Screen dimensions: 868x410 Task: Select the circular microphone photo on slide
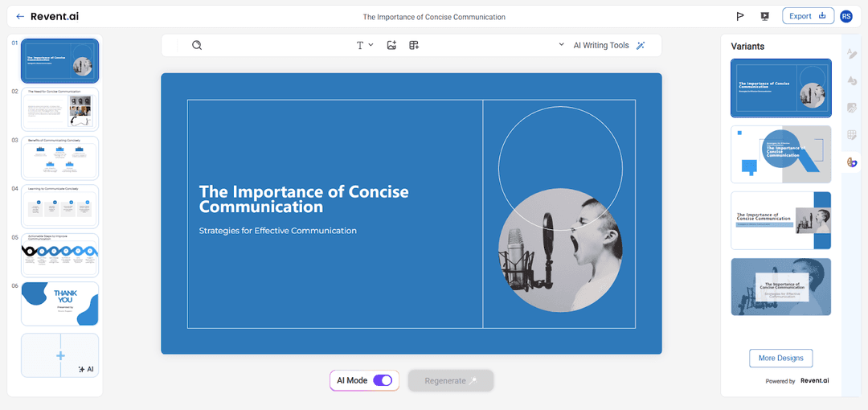point(560,251)
